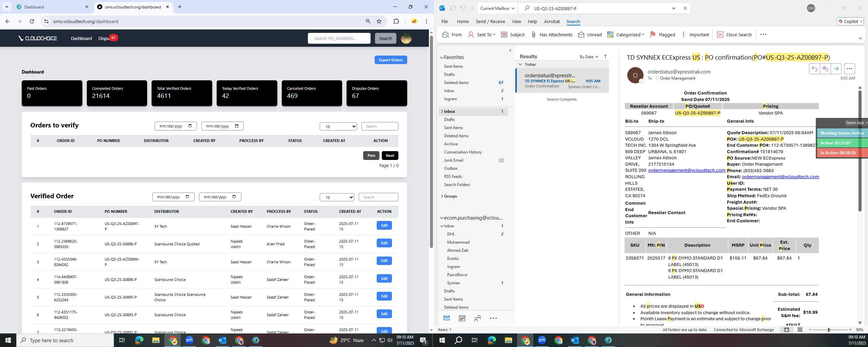
Task: Click the Disputes Orders card
Action: coord(377,93)
